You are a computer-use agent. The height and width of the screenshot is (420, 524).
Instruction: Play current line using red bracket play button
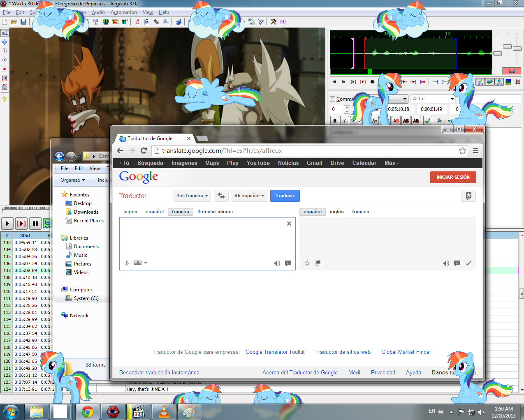(x=21, y=224)
